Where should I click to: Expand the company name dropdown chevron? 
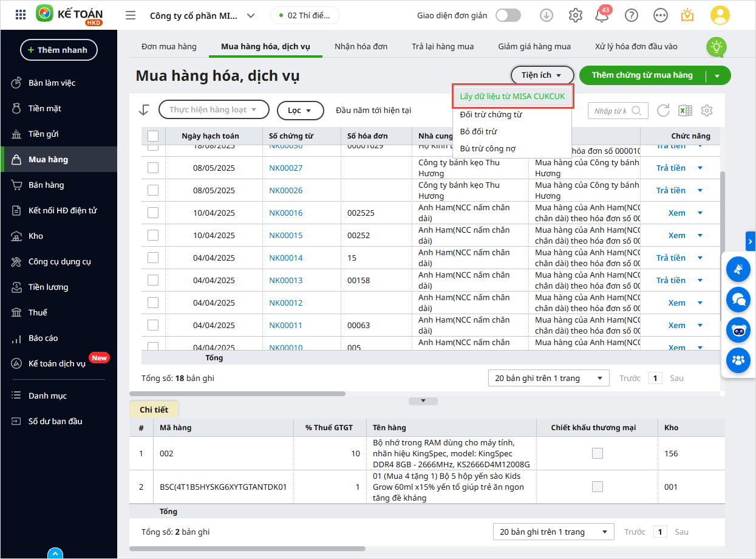point(251,16)
